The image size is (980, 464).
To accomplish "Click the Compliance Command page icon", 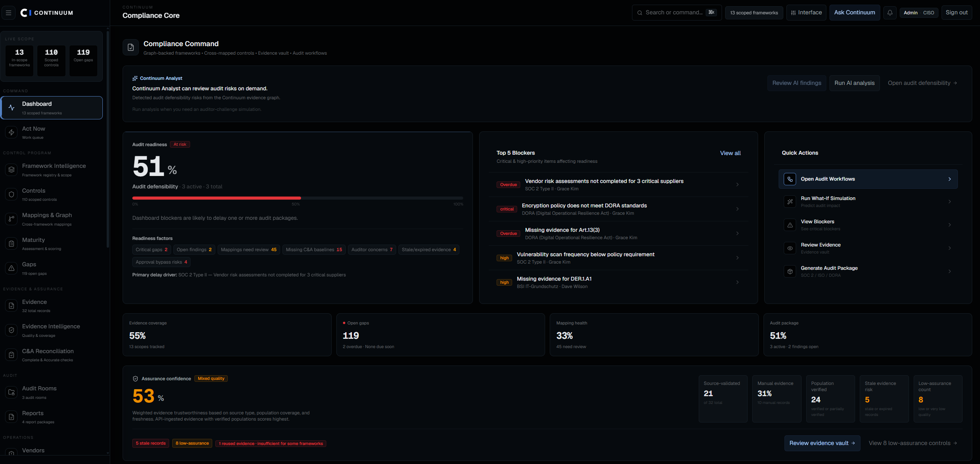I will click(131, 47).
